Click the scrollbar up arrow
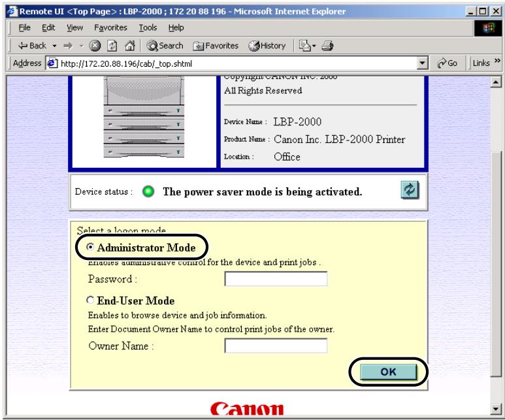Image resolution: width=505 pixels, height=420 pixels. tap(496, 82)
